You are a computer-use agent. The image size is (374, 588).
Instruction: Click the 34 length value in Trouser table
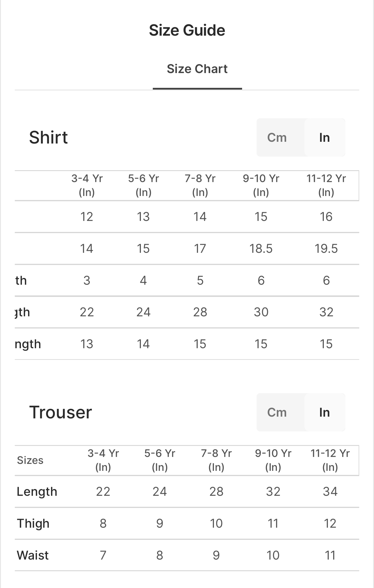pyautogui.click(x=330, y=491)
